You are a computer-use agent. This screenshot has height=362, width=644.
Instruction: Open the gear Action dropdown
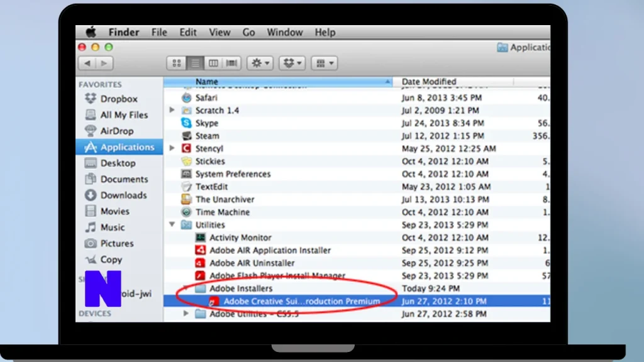tap(260, 63)
